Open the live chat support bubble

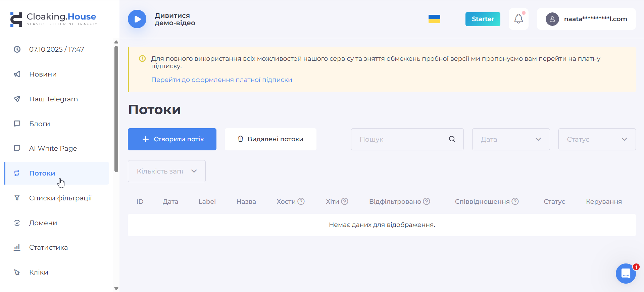click(626, 274)
